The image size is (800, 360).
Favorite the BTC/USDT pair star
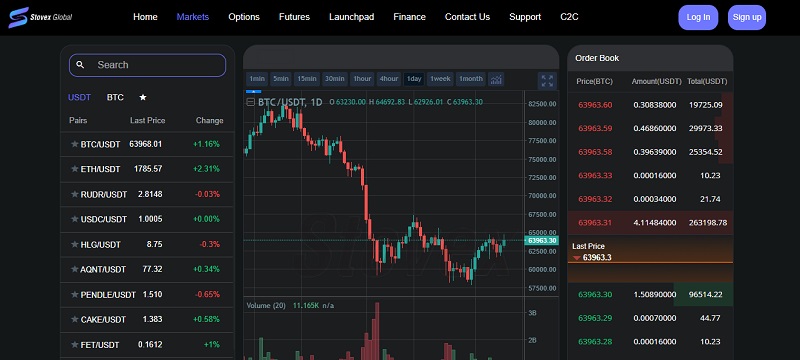(x=74, y=144)
